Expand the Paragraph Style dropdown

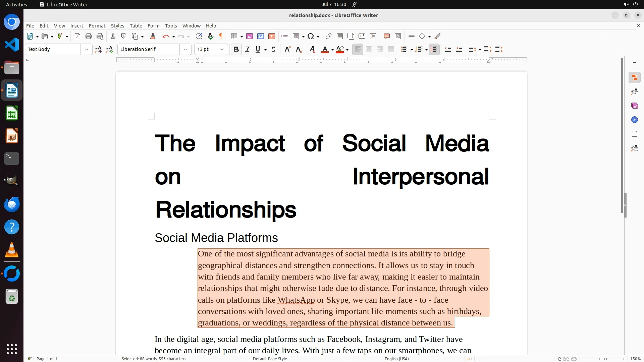coord(86,49)
